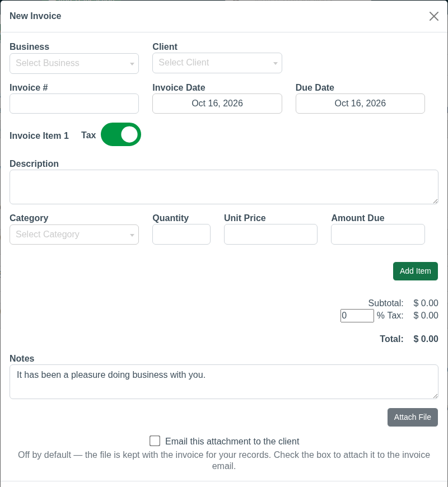Click the Notes text area
The height and width of the screenshot is (487, 448).
[x=223, y=382]
